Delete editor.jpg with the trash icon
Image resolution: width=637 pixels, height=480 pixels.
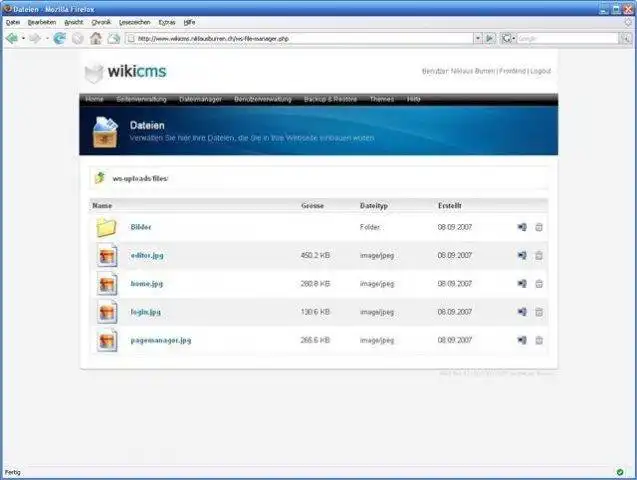point(539,255)
